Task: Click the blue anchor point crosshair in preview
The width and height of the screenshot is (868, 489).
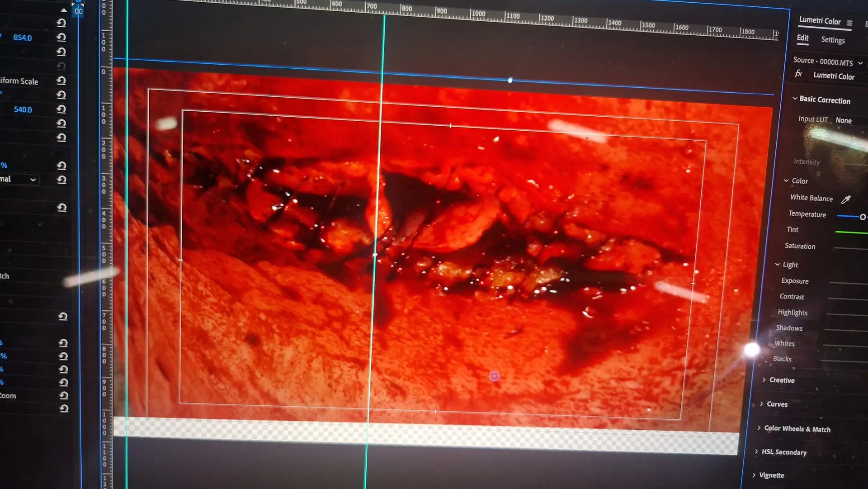Action: click(x=494, y=376)
